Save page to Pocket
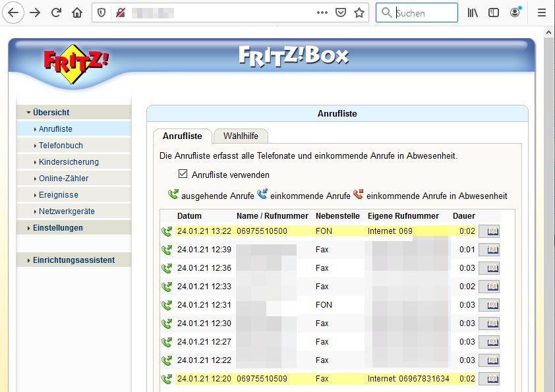This screenshot has height=392, width=555. coord(341,13)
